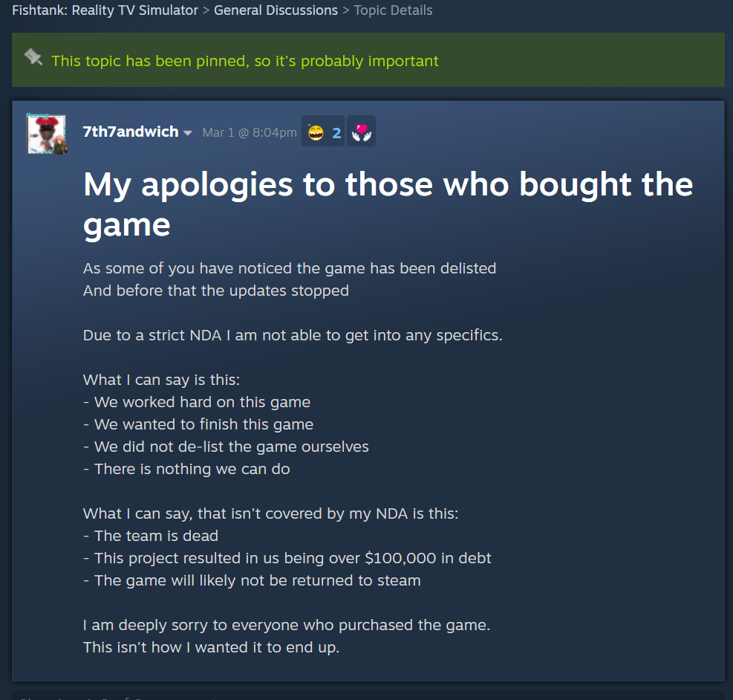The width and height of the screenshot is (733, 700).
Task: Click the reaction count number 2
Action: click(x=336, y=133)
